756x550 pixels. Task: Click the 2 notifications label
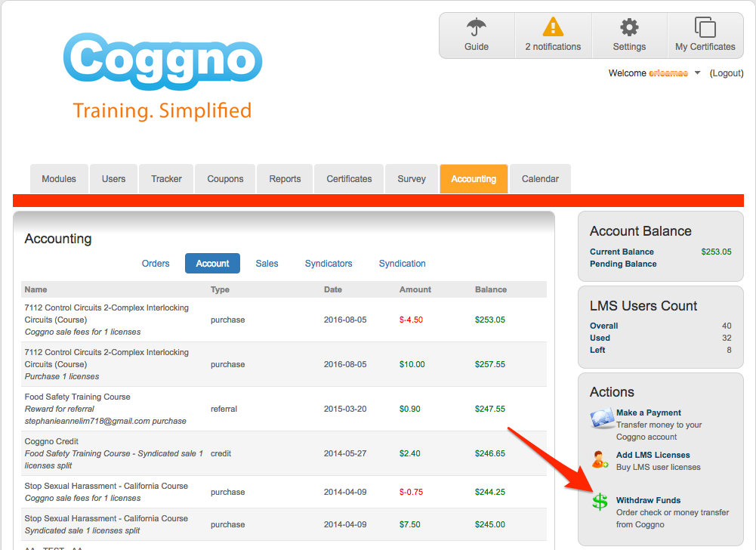pos(553,47)
